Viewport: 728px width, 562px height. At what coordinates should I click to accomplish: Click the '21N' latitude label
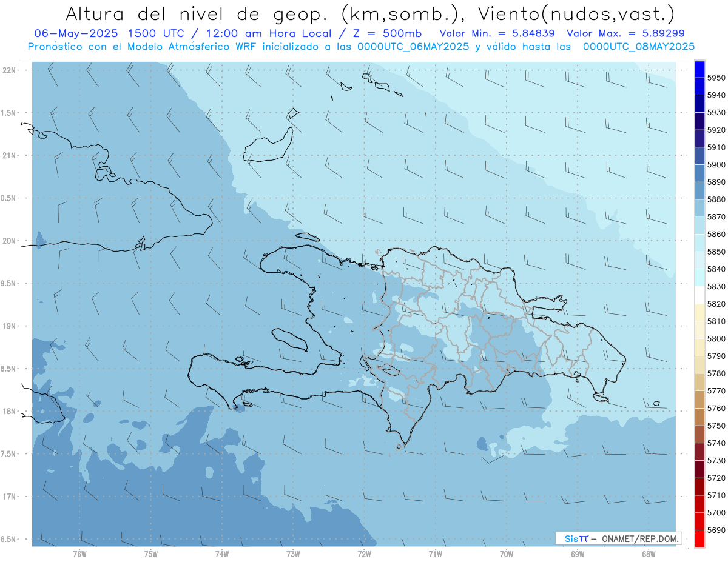pos(9,156)
